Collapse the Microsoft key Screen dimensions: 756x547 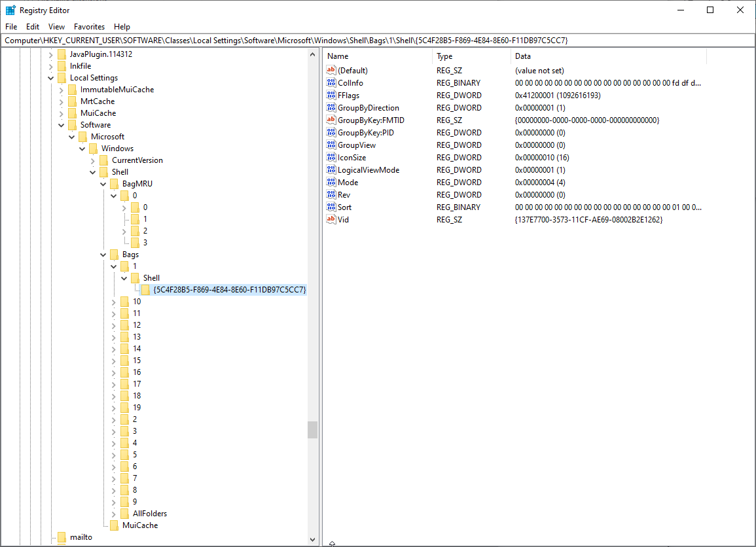(72, 137)
